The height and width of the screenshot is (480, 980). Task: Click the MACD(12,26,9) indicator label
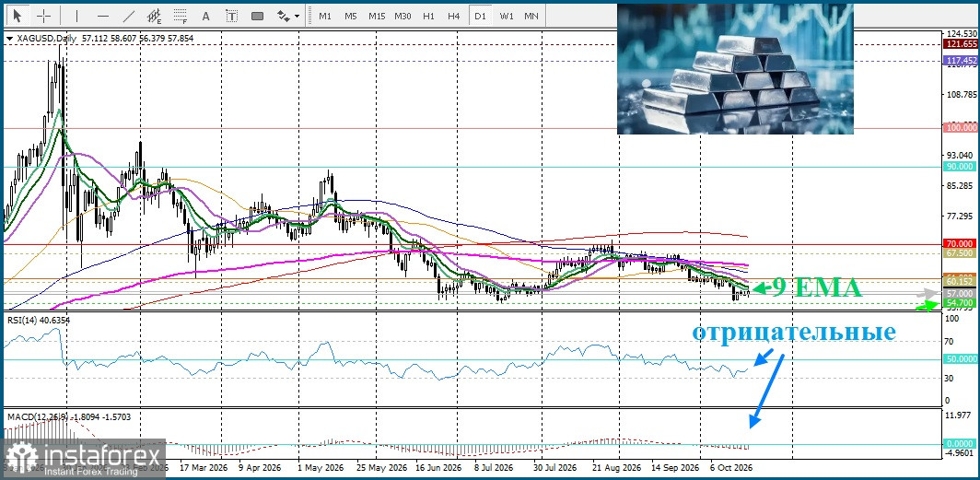pyautogui.click(x=38, y=416)
